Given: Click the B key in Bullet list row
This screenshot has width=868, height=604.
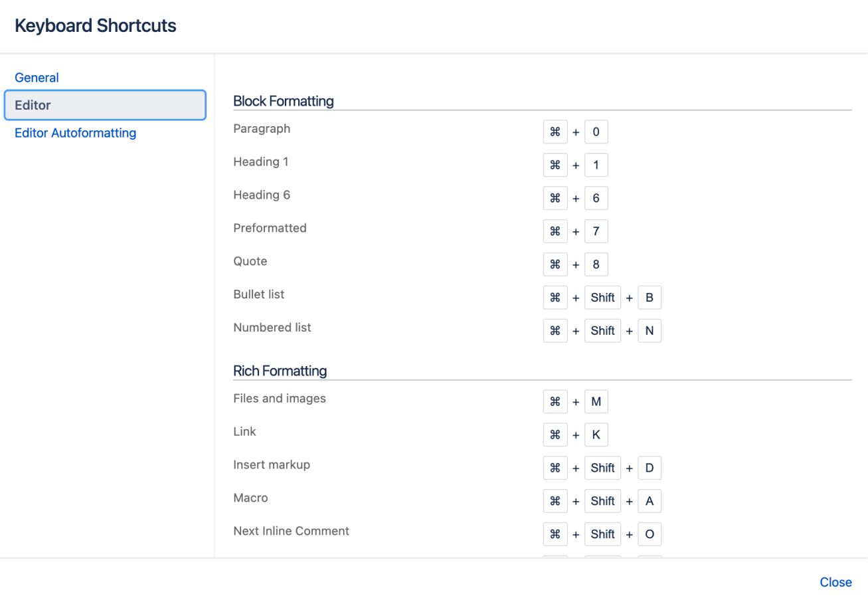Looking at the screenshot, I should [x=650, y=298].
